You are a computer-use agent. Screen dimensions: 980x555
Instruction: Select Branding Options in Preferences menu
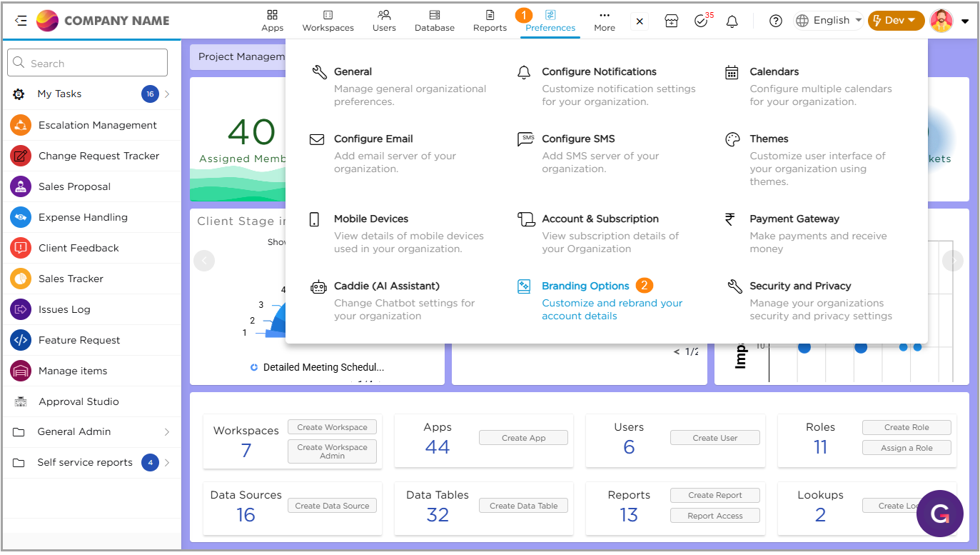(585, 286)
